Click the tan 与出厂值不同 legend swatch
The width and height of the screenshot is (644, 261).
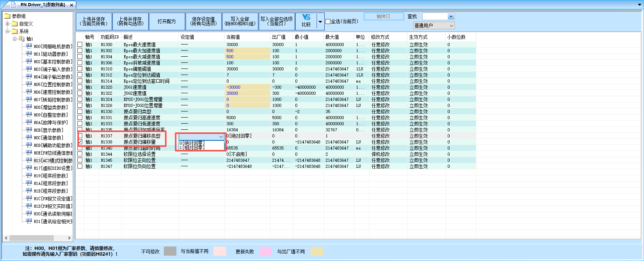tap(317, 251)
